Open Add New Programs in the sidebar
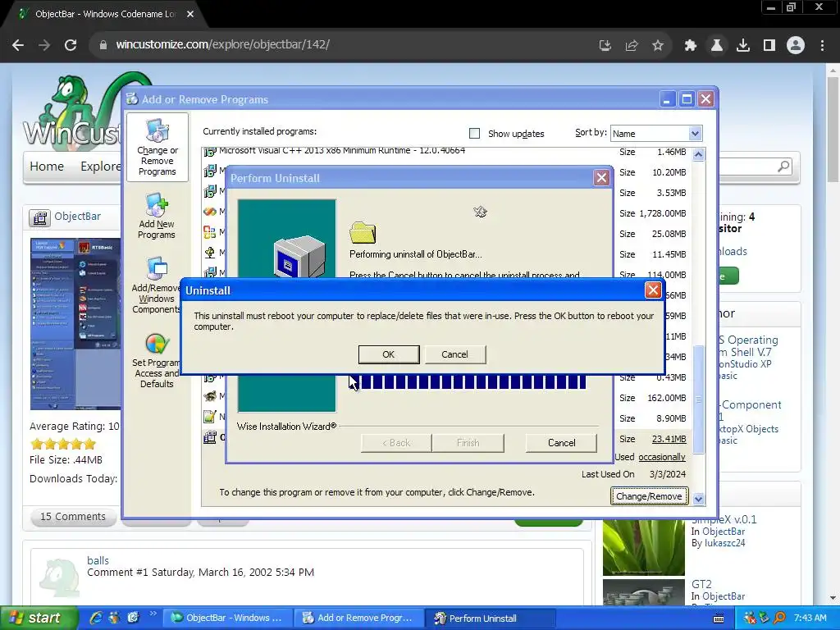The image size is (840, 630). tap(157, 217)
